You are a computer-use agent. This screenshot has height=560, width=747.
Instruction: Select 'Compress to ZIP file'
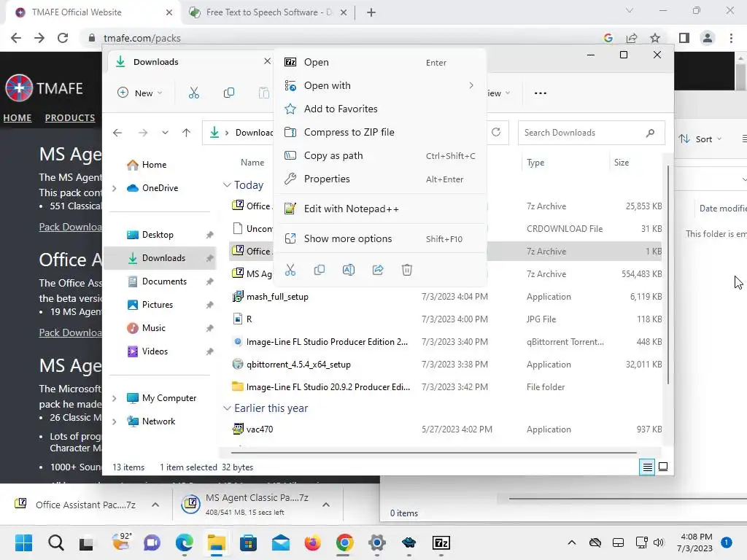click(379, 133)
